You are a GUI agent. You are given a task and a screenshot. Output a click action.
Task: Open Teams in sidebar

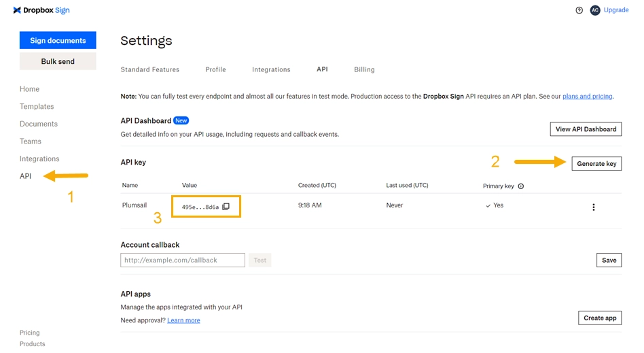pyautogui.click(x=31, y=141)
